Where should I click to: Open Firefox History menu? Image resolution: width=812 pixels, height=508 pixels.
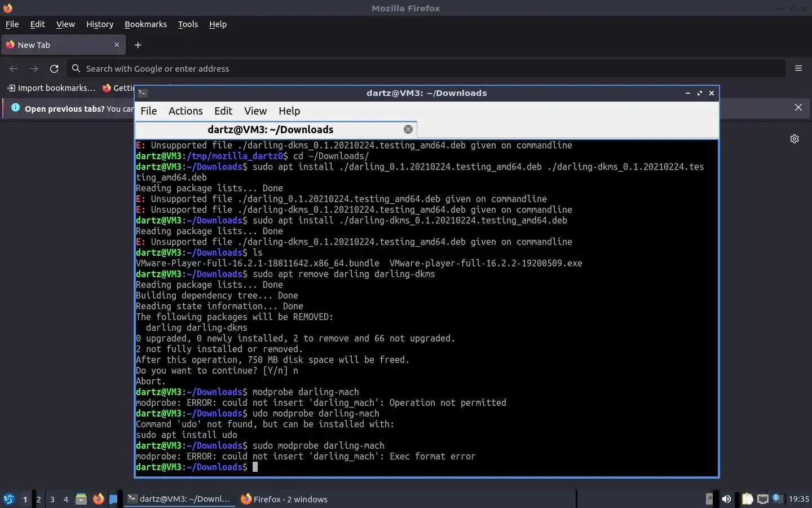[x=100, y=24]
